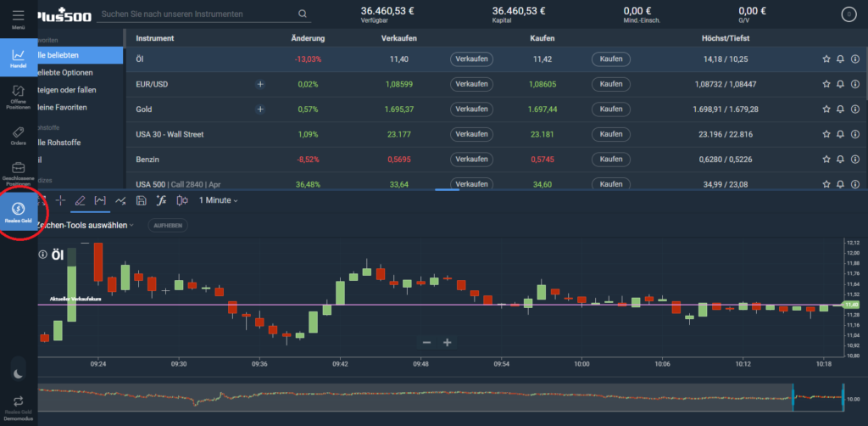Click the Verkaufen button for Öl
Viewport: 868px width, 426px height.
click(x=471, y=59)
